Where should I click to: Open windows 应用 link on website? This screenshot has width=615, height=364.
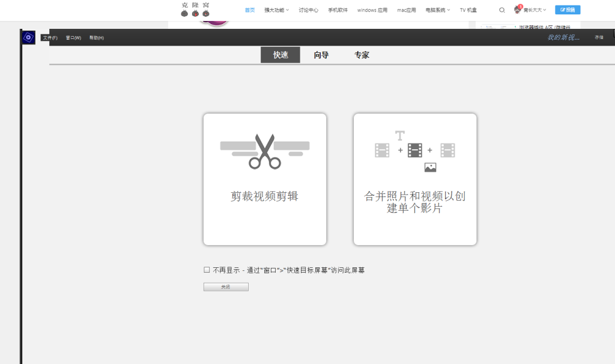point(372,10)
